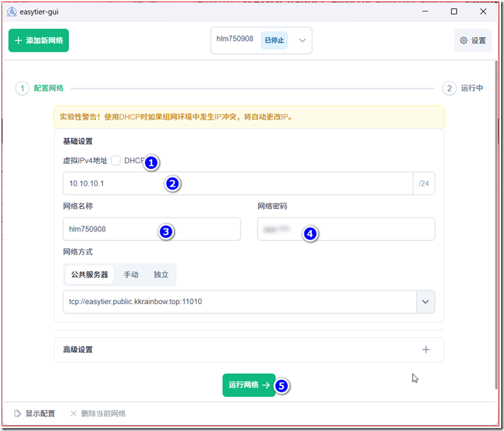Image resolution: width=504 pixels, height=431 pixels.
Task: Click the 已停止 status badge
Action: click(274, 41)
